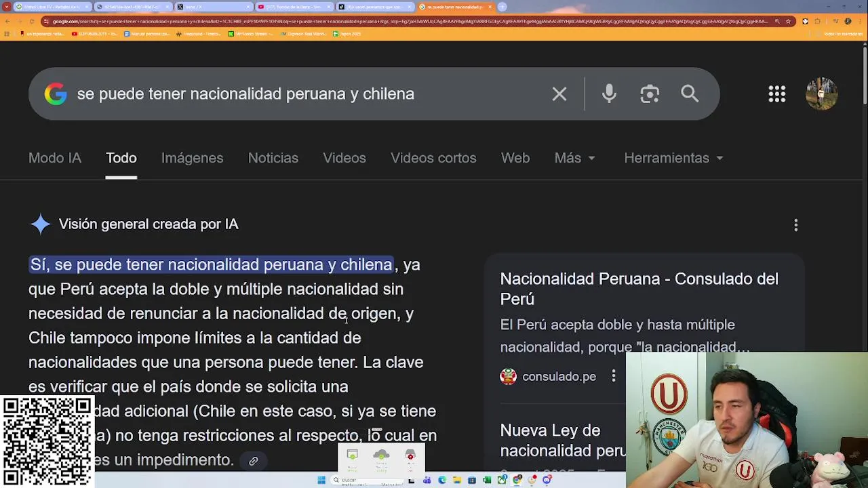
Task: Submit search with the magnifier icon
Action: click(690, 94)
